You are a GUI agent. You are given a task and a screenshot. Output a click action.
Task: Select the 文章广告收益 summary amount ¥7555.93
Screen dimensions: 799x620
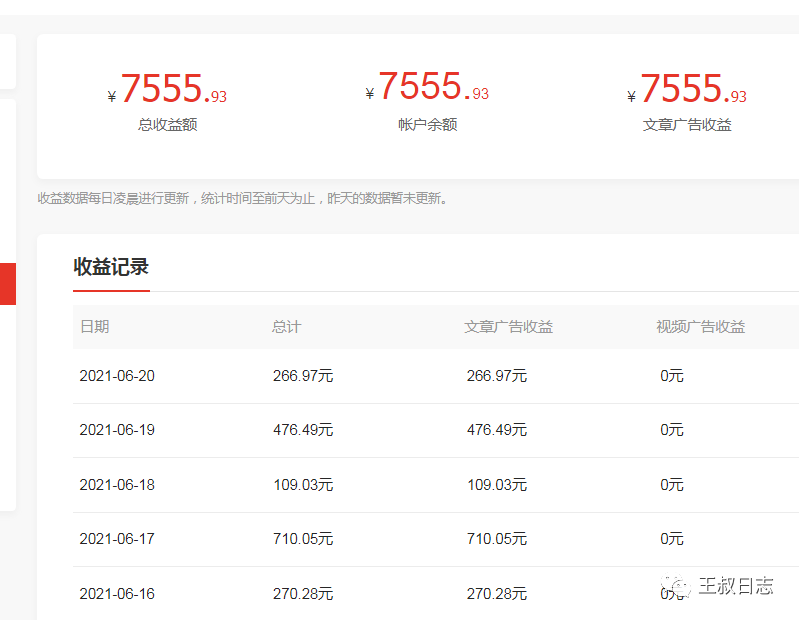tap(686, 89)
